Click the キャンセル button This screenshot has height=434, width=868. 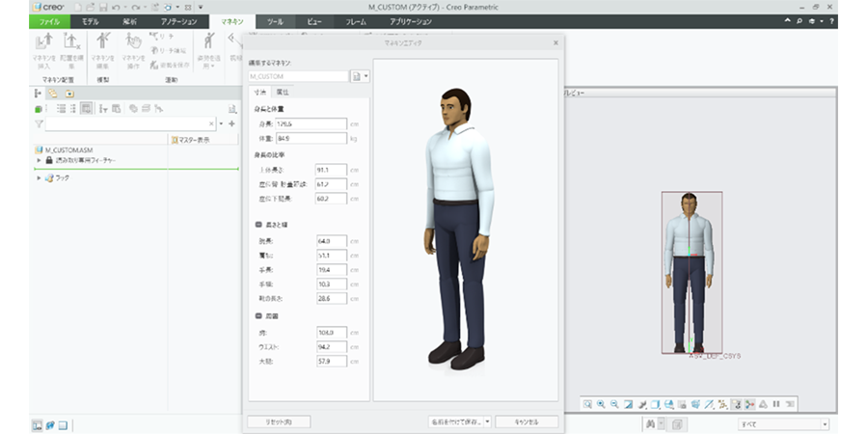(529, 421)
